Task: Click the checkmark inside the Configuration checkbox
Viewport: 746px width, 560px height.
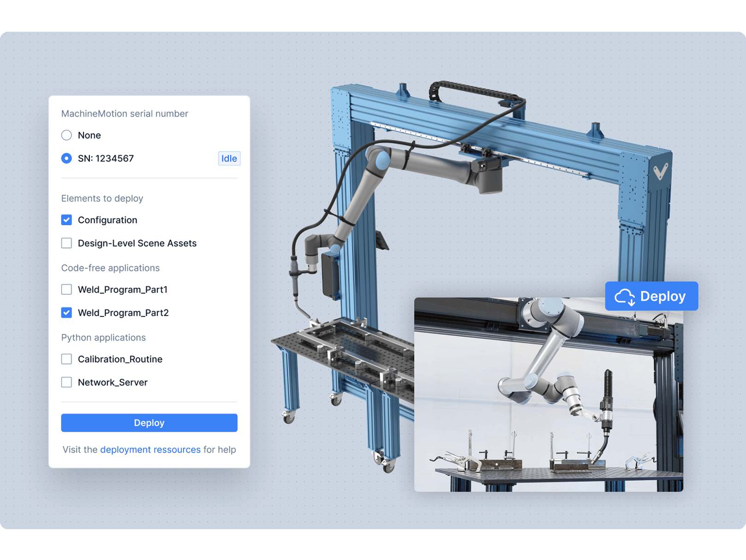Action: pos(67,220)
